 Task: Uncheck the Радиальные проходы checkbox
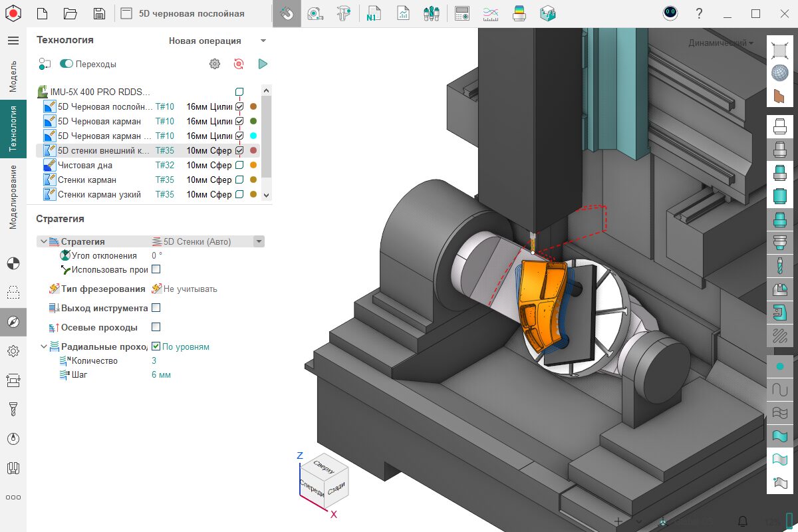click(x=156, y=346)
